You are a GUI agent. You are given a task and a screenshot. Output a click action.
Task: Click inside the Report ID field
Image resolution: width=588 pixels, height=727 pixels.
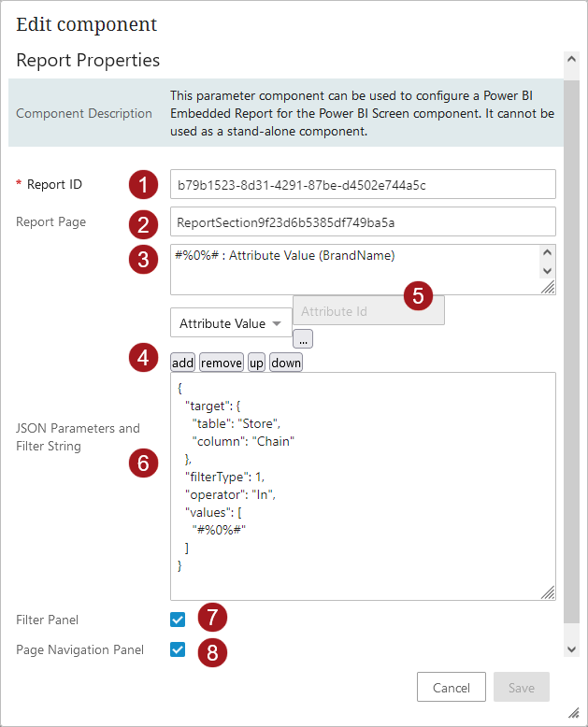point(363,184)
